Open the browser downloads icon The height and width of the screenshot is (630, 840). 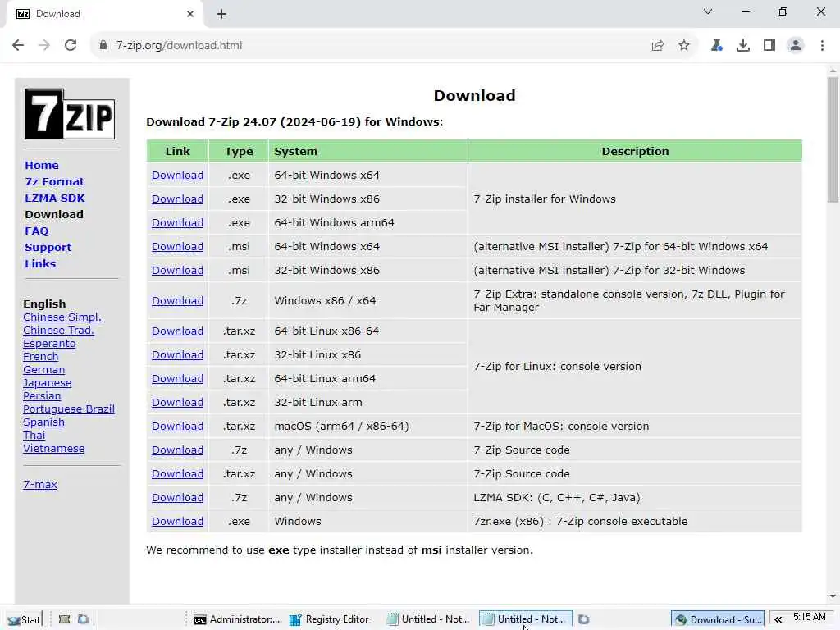pyautogui.click(x=743, y=46)
